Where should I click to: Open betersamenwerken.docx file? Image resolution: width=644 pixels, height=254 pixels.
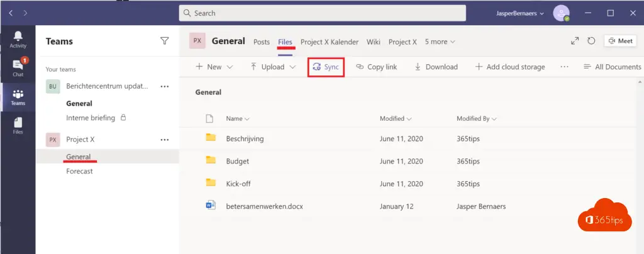tap(265, 206)
